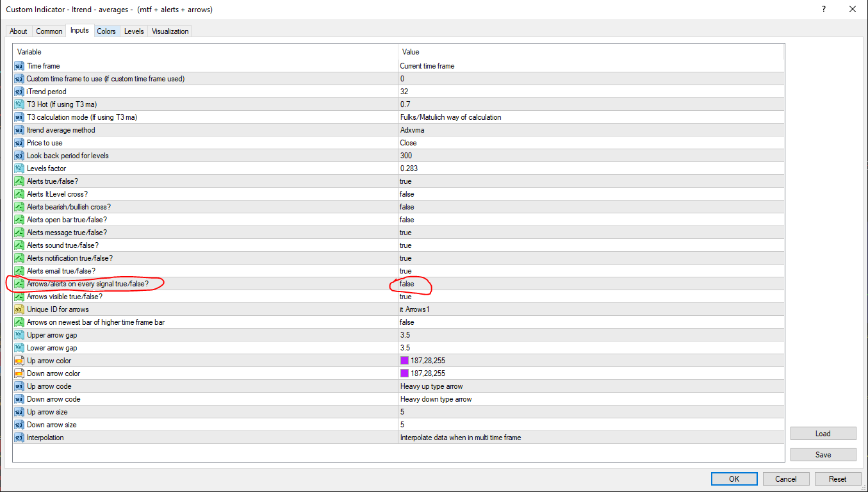Click the icon next to Levels factor
This screenshot has height=492, width=868.
tap(19, 168)
